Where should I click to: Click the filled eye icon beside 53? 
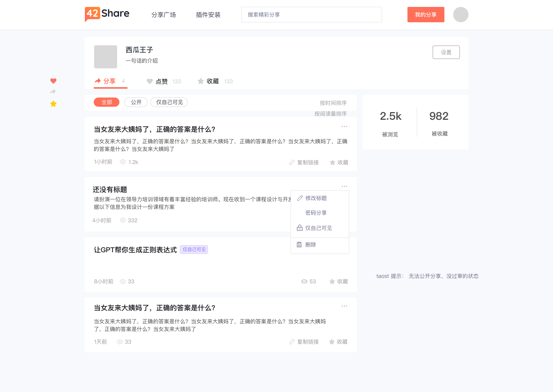pos(304,281)
